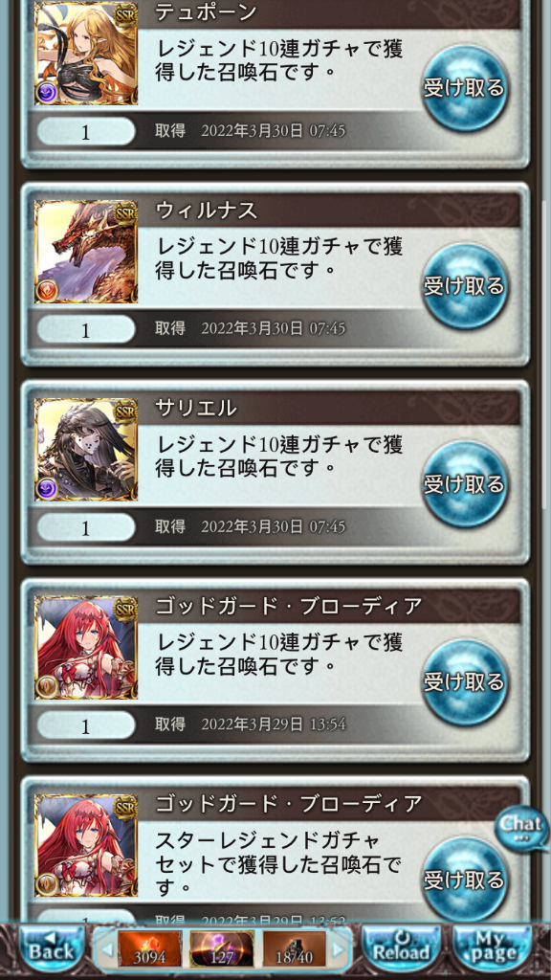Select the 18/40 item shortcut icon
Image resolution: width=551 pixels, height=980 pixels.
tap(295, 949)
